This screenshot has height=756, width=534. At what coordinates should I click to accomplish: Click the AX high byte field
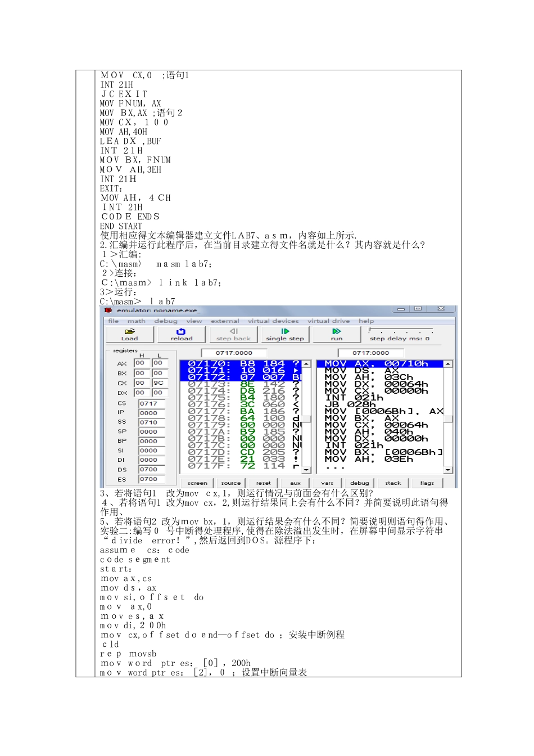141,363
